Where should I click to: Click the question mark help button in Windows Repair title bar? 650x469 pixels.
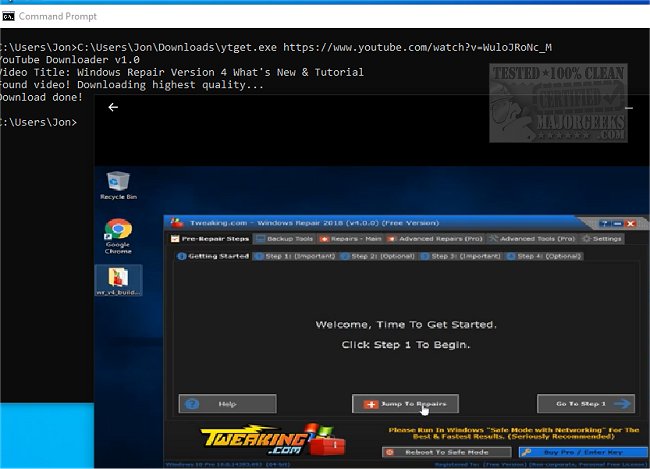tap(605, 224)
